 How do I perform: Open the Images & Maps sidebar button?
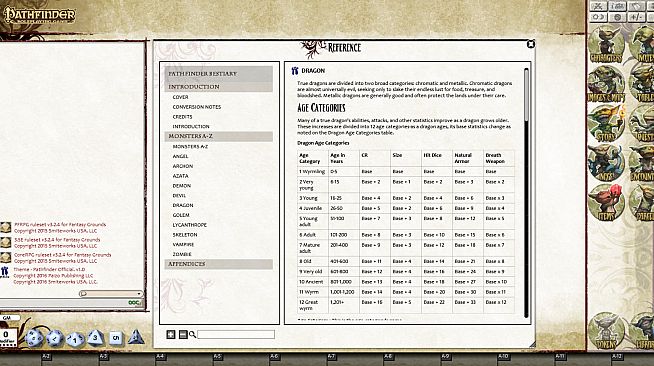click(606, 84)
